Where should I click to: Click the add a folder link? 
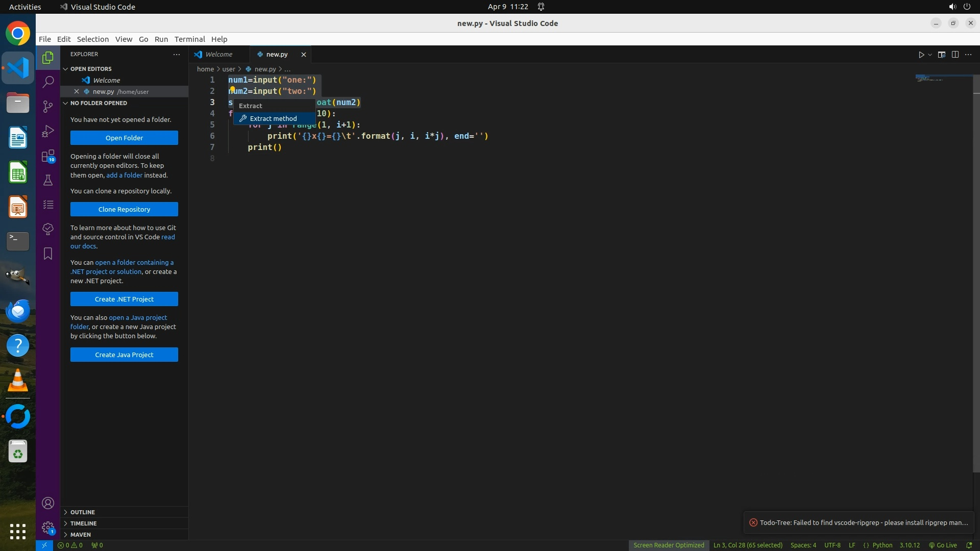[124, 175]
